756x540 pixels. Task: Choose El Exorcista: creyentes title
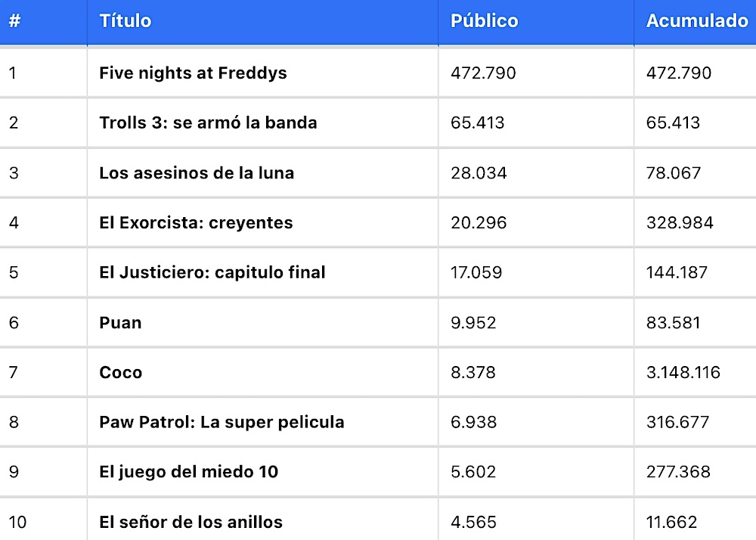[x=196, y=222]
